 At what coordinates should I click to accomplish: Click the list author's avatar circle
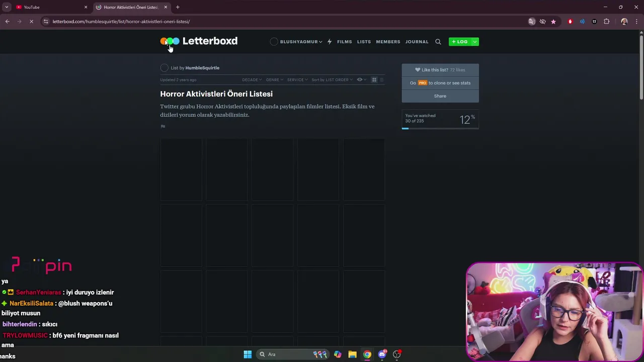tap(164, 68)
